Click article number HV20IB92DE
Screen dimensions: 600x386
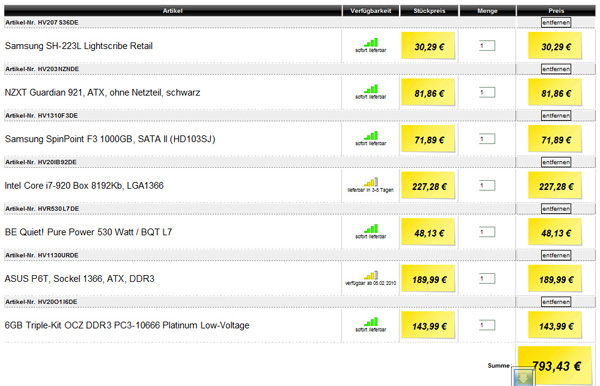[57, 162]
